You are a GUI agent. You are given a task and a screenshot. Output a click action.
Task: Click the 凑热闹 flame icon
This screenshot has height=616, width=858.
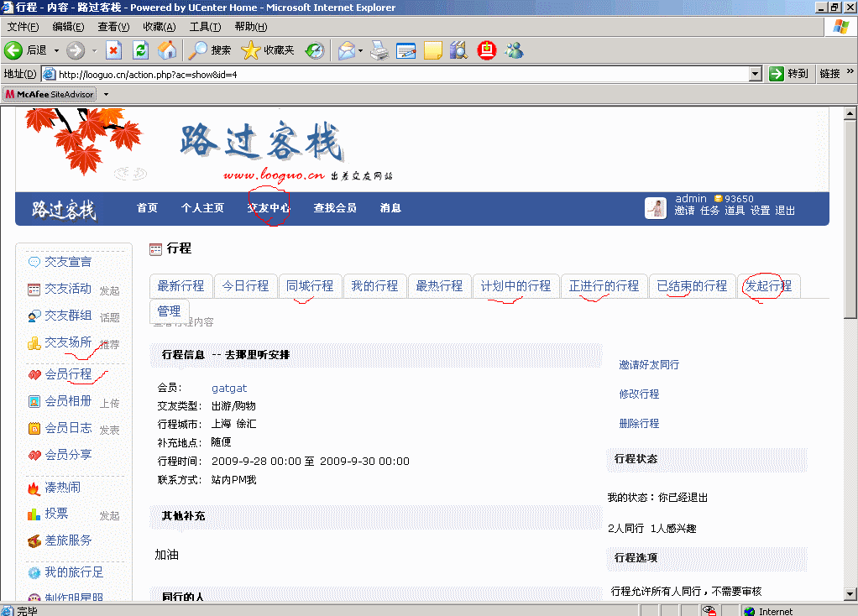pos(34,488)
